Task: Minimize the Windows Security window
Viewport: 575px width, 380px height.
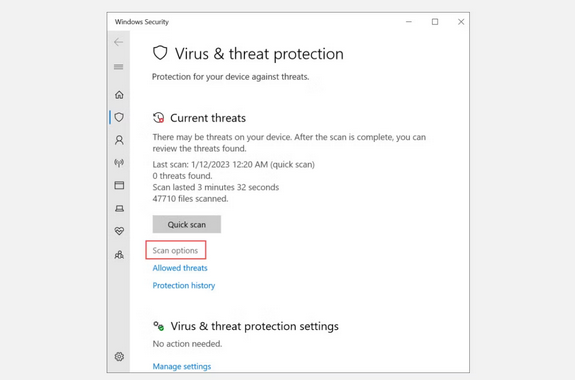Action: [409, 22]
